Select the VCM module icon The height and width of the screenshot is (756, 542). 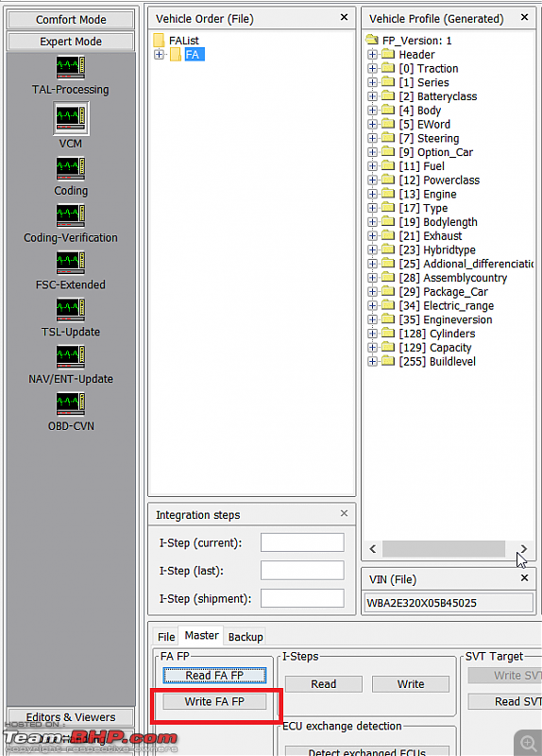coord(70,118)
